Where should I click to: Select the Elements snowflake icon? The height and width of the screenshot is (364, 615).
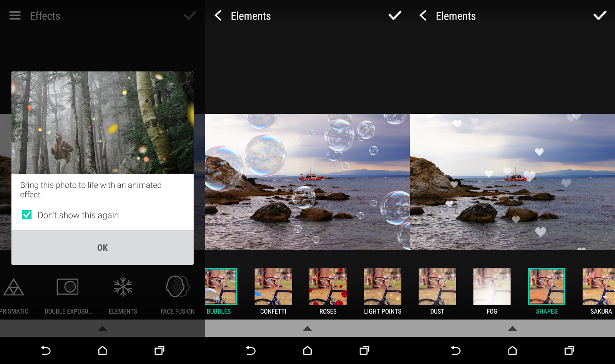123,286
